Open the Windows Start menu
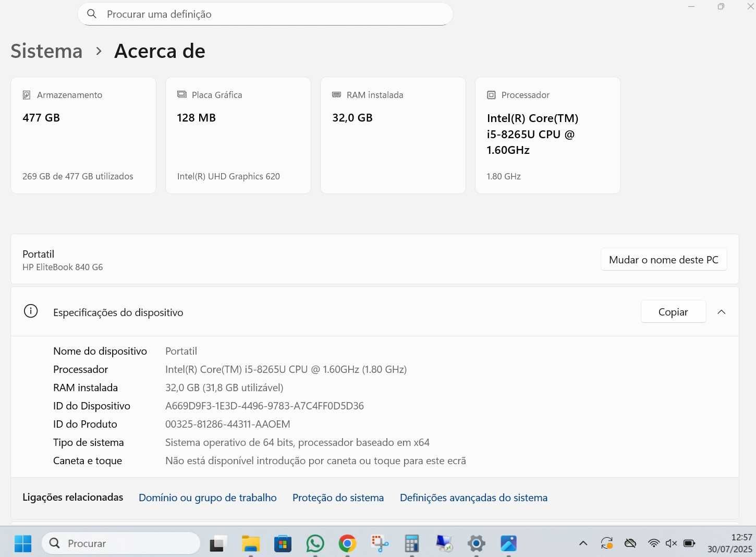756x557 pixels. tap(23, 543)
